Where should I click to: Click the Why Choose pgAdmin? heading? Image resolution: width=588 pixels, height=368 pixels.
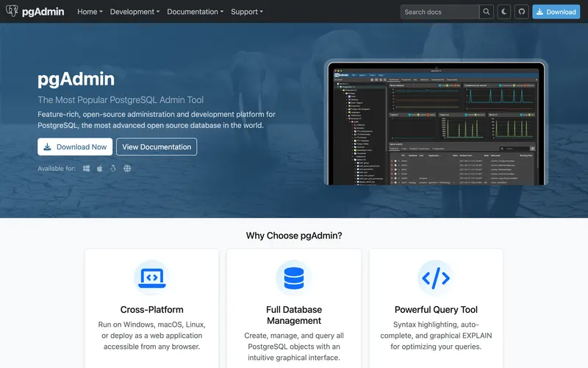point(294,236)
